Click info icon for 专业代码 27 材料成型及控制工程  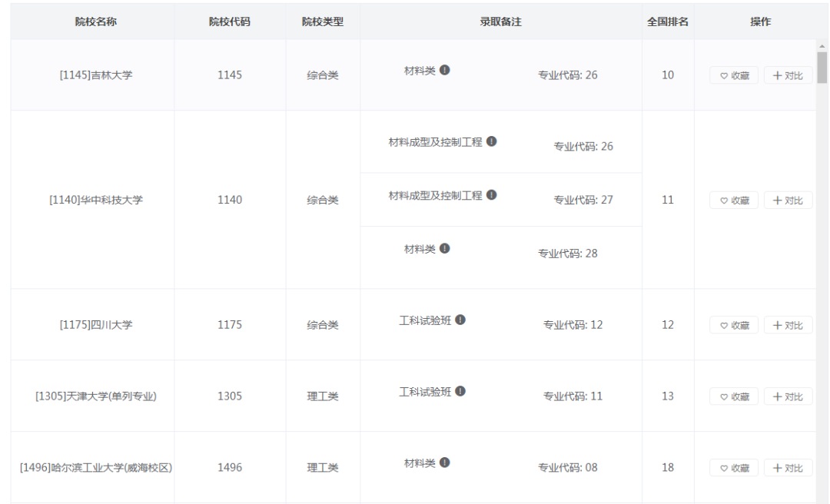[492, 195]
